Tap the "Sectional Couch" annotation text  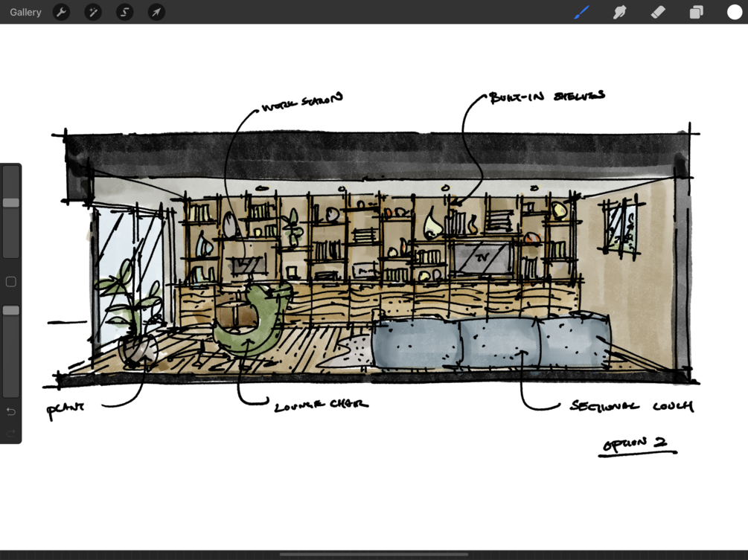click(x=632, y=406)
